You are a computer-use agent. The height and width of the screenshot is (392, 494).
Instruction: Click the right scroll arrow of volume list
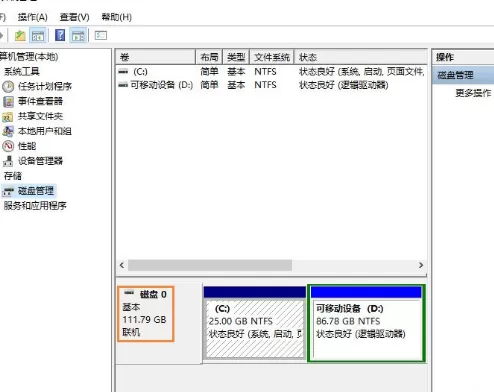(x=421, y=265)
